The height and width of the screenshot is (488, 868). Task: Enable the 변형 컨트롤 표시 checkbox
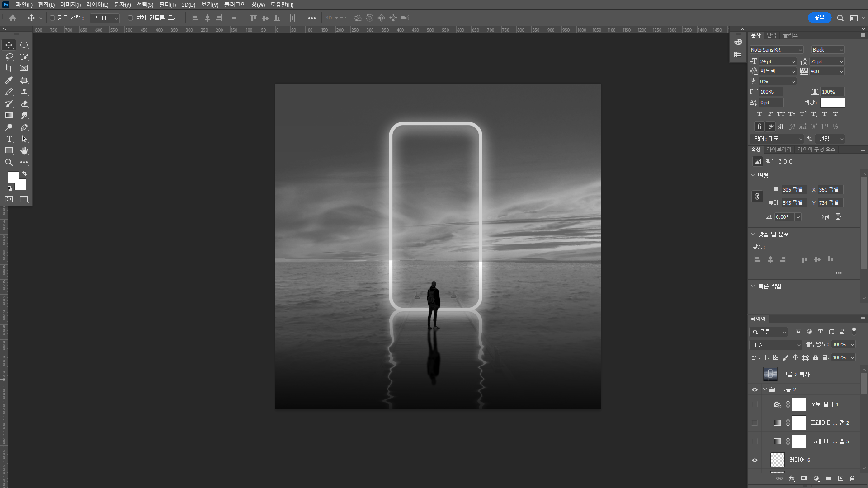(131, 18)
